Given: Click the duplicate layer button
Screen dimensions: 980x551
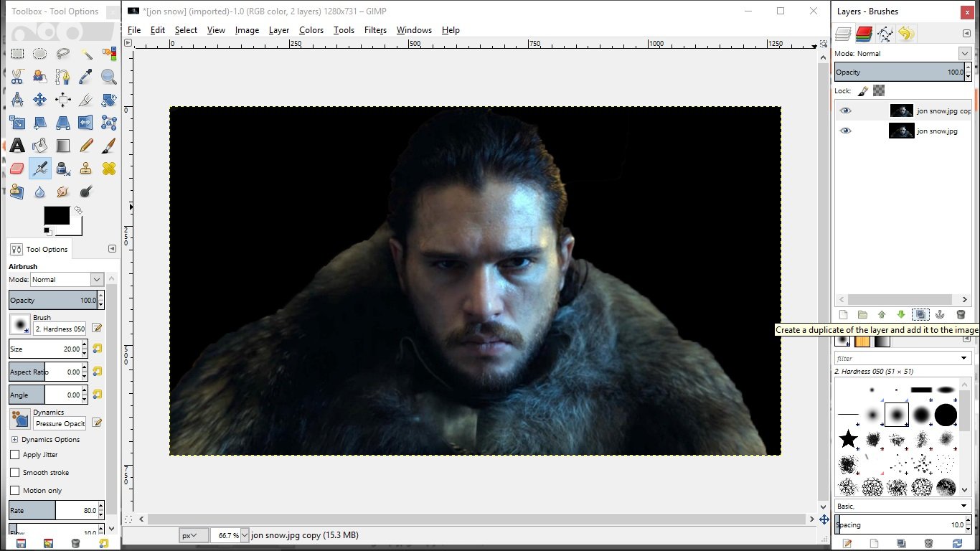Looking at the screenshot, I should [x=920, y=315].
